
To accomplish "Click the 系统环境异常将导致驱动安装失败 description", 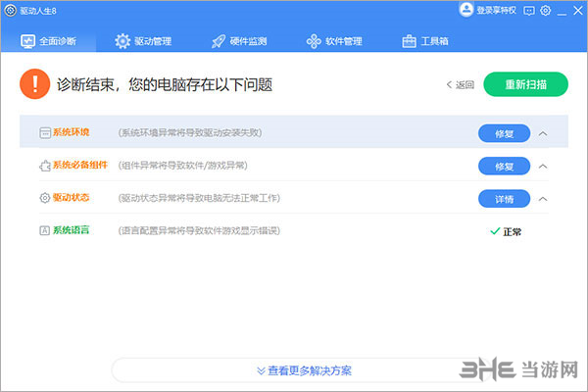I will point(190,132).
